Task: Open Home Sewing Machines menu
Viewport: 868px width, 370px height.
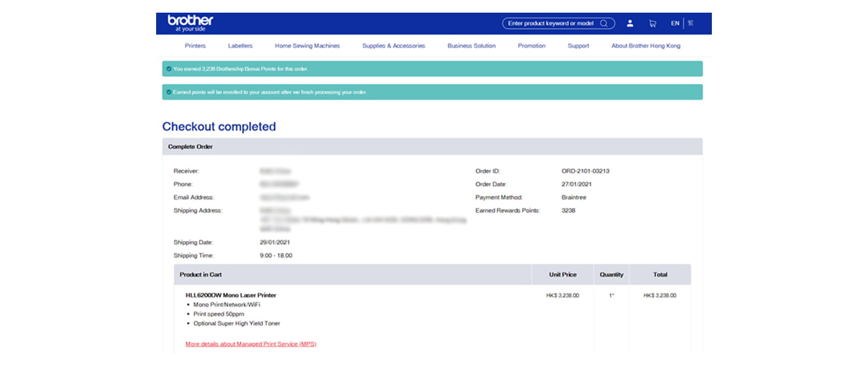Action: (x=307, y=46)
